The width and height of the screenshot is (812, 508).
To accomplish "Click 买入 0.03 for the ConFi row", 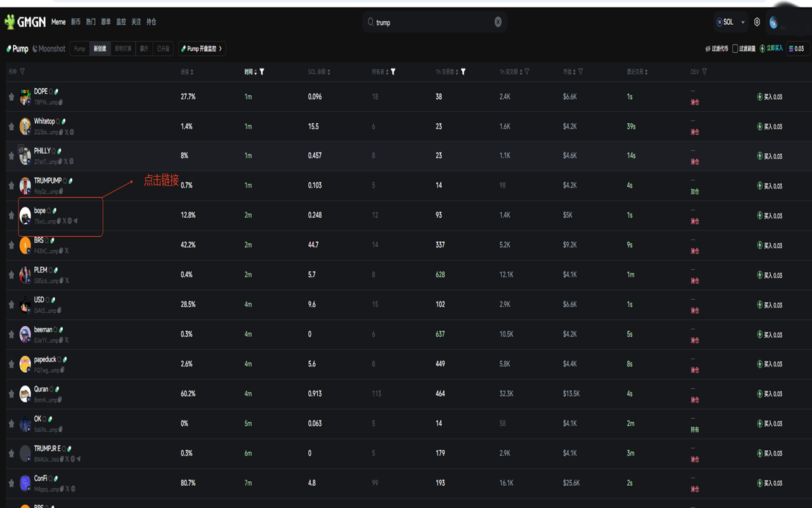I will (x=769, y=483).
